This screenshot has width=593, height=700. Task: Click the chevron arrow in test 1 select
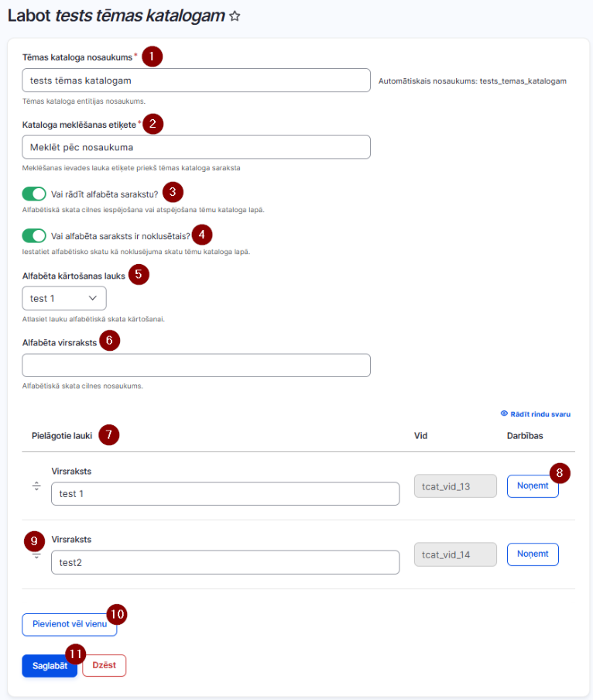[92, 298]
